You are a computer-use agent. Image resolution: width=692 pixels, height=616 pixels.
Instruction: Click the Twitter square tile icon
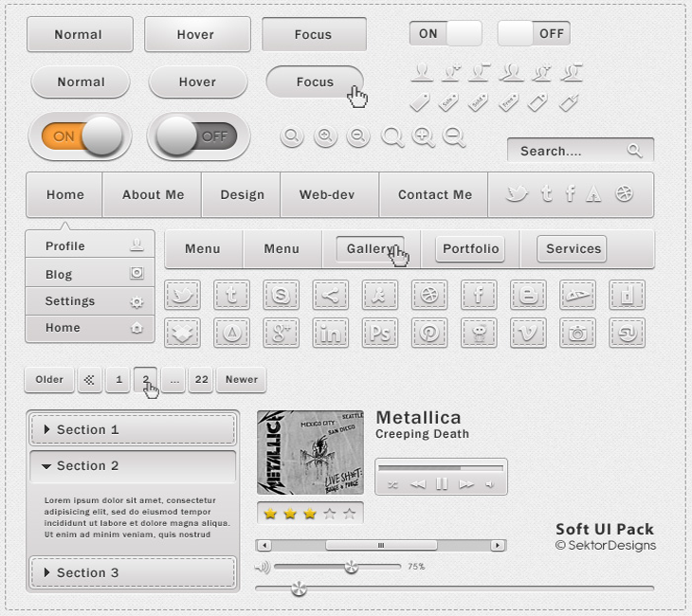pos(182,295)
